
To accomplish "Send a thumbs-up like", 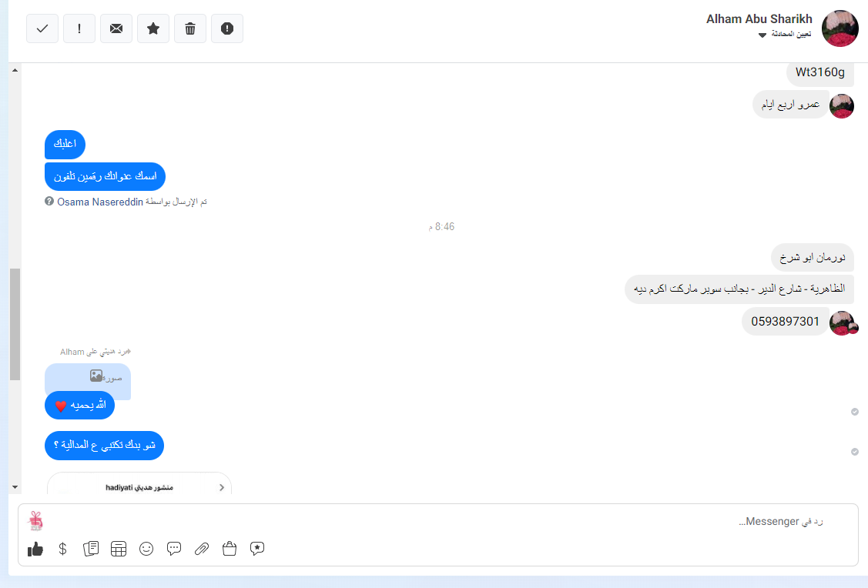I will 35,549.
